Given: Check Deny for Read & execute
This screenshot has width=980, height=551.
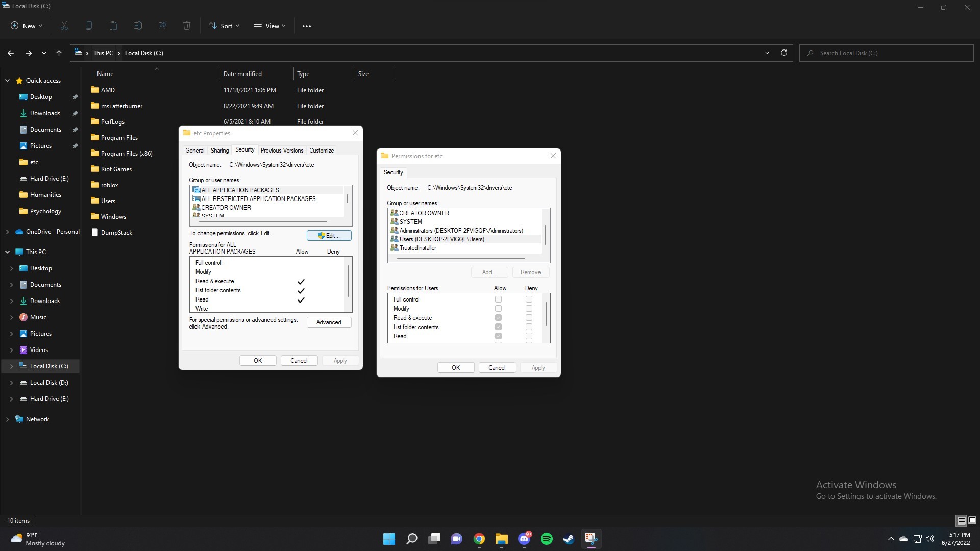Looking at the screenshot, I should 529,318.
